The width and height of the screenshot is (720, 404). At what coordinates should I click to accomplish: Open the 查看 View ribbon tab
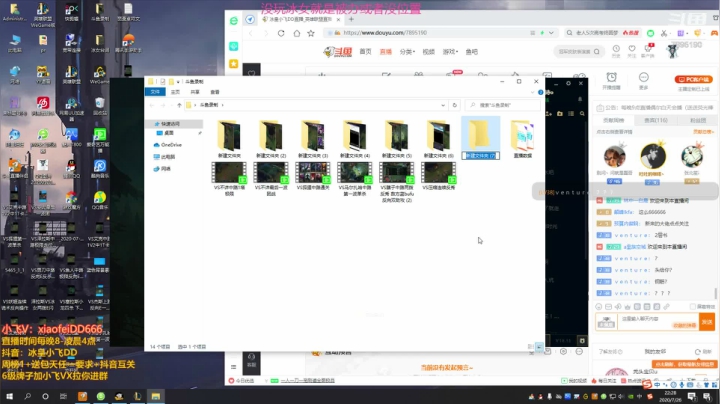(x=215, y=92)
